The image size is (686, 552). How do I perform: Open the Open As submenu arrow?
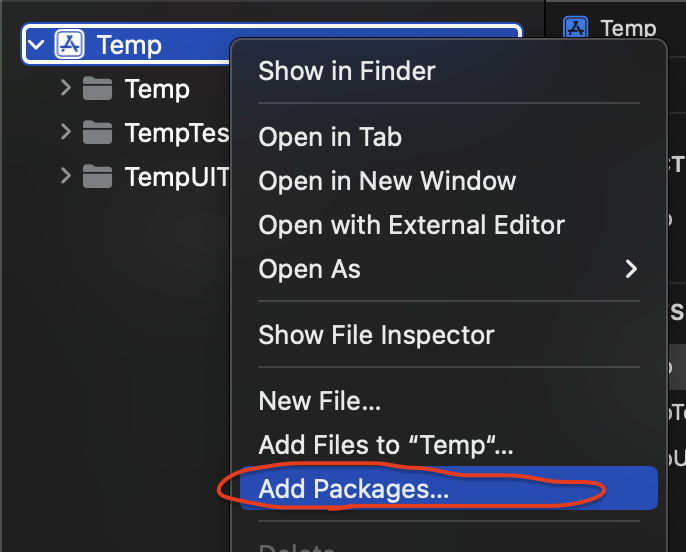click(631, 269)
